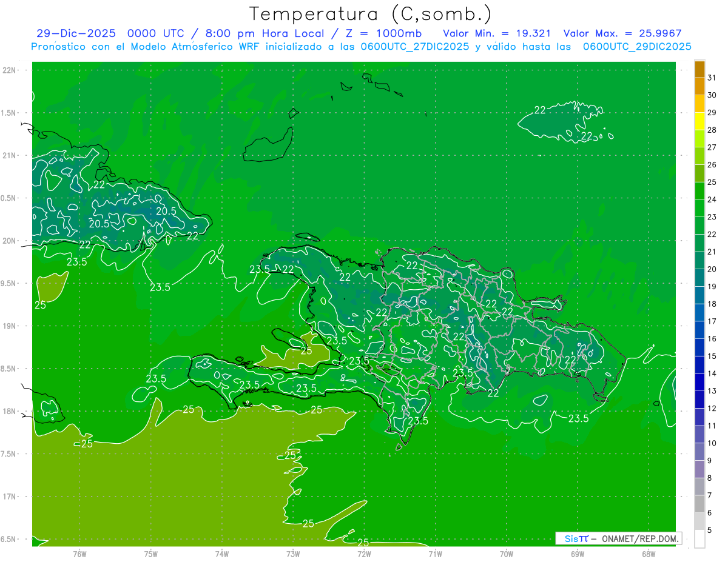Viewport: 728px width, 562px height.
Task: Click the '23.5' contour label southeast of Dominican Republic
Action: tap(578, 418)
